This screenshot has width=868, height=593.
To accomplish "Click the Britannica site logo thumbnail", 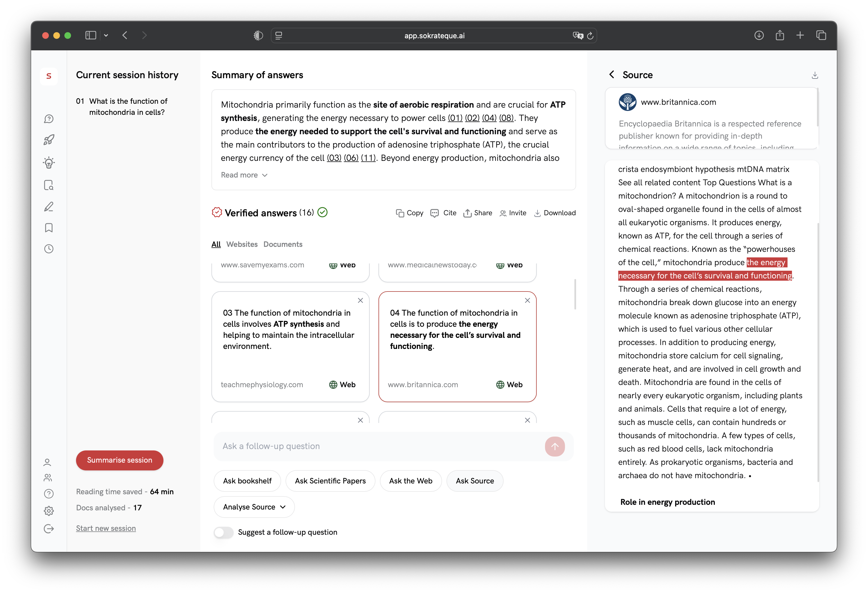I will click(627, 102).
